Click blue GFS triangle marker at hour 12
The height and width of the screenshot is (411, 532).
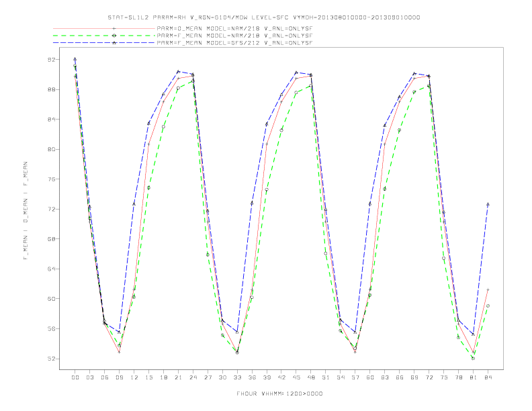134,203
